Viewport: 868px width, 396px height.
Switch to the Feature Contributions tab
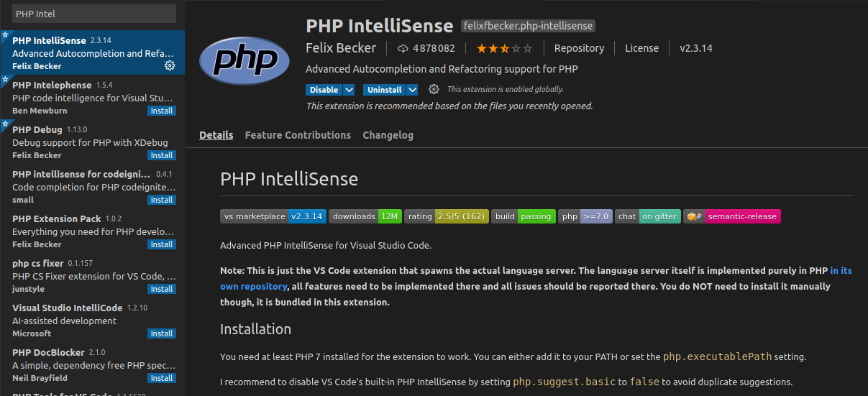(x=298, y=135)
